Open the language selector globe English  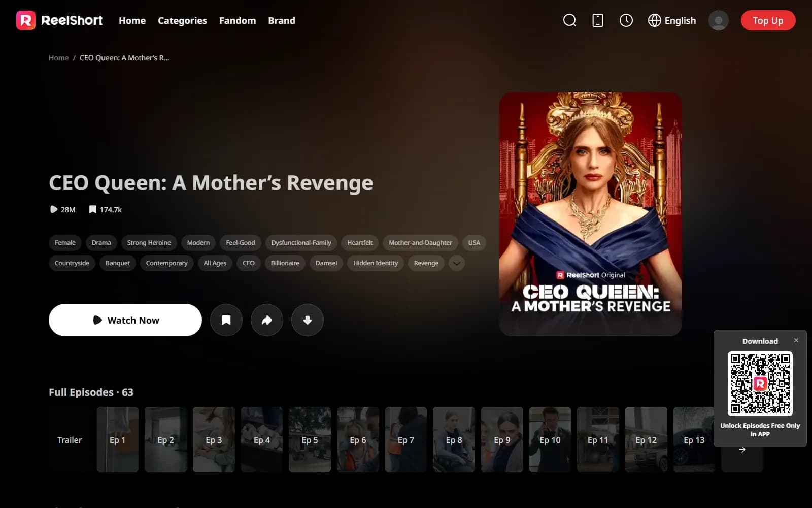pyautogui.click(x=672, y=20)
